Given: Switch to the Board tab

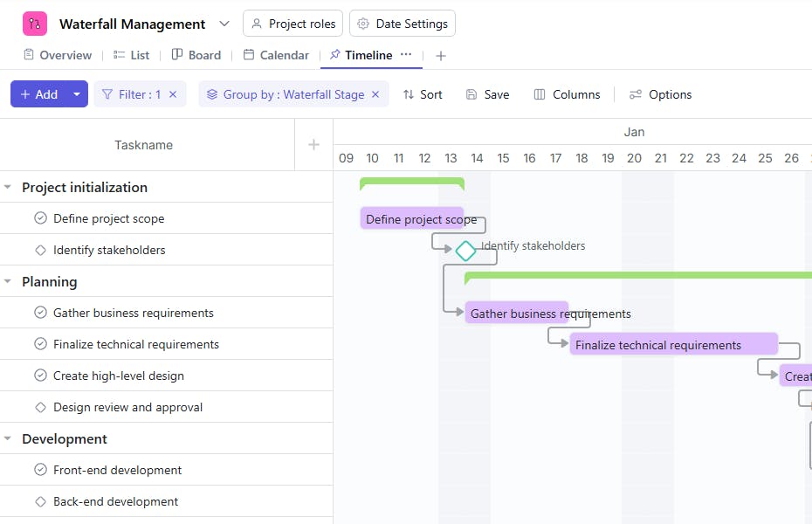Looking at the screenshot, I should pyautogui.click(x=196, y=55).
